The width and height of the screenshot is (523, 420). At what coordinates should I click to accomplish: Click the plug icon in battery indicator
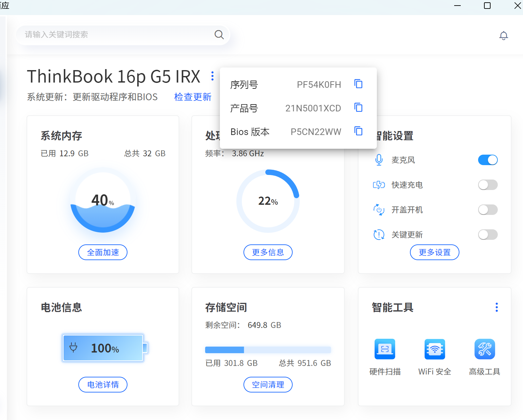[x=73, y=347]
